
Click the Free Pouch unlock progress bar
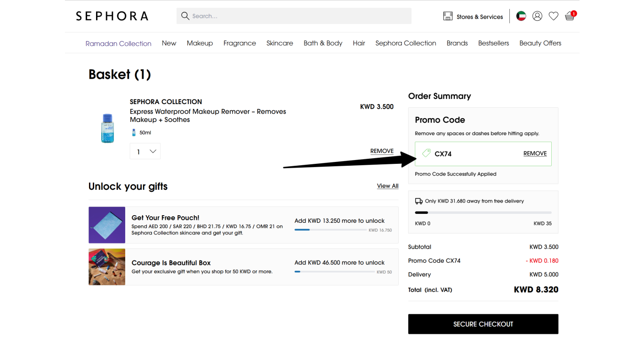(330, 230)
